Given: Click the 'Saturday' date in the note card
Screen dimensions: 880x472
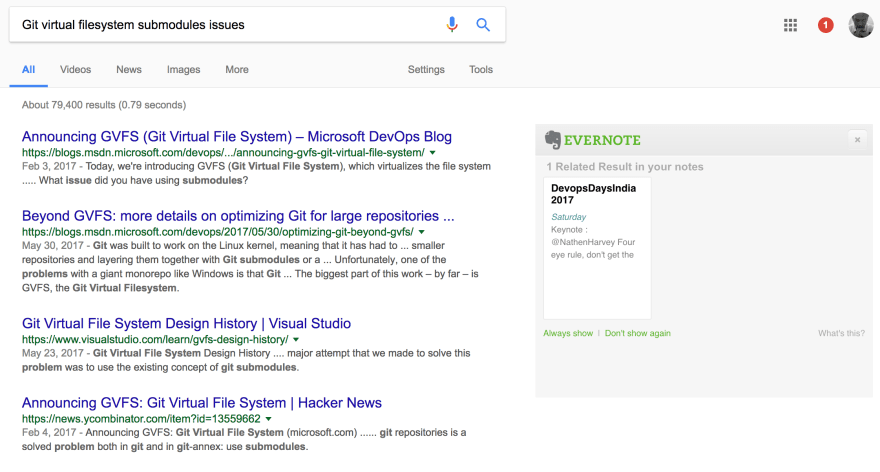Looking at the screenshot, I should pyautogui.click(x=569, y=217).
